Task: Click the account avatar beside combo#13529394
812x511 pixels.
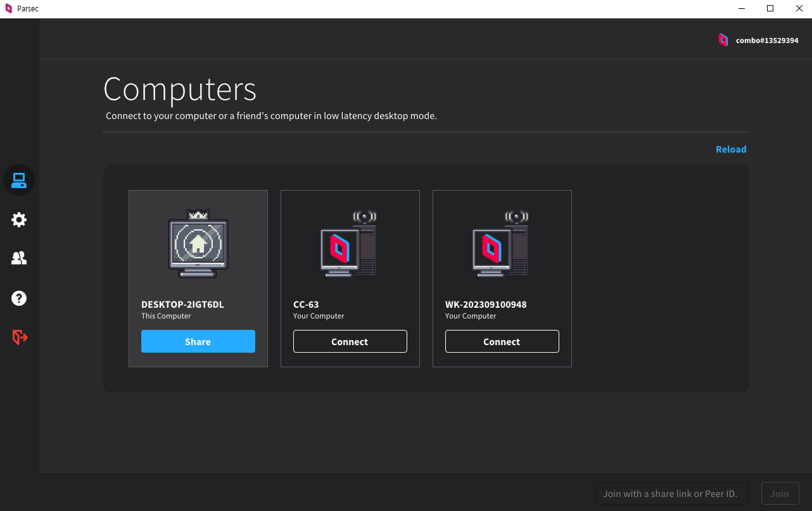Action: (x=723, y=40)
